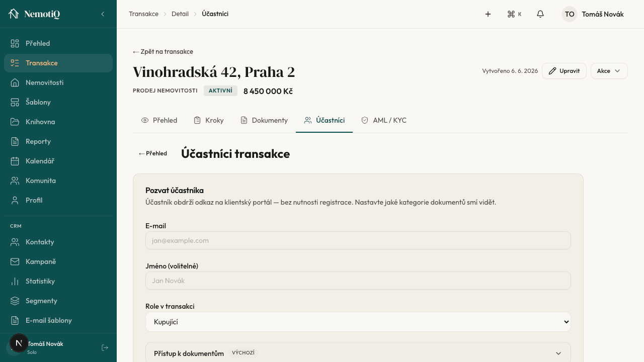The height and width of the screenshot is (362, 644).
Task: Click the Jméno (volitelné) input field
Action: tap(358, 281)
